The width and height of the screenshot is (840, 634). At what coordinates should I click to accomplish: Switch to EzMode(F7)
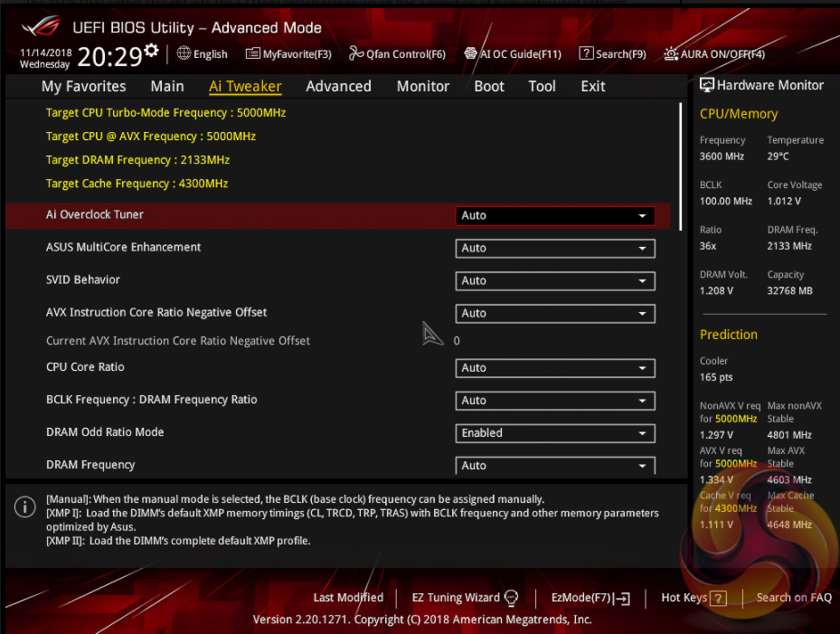(x=590, y=598)
